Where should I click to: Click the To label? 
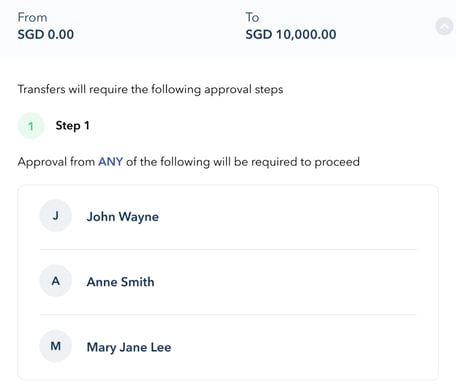pos(252,17)
